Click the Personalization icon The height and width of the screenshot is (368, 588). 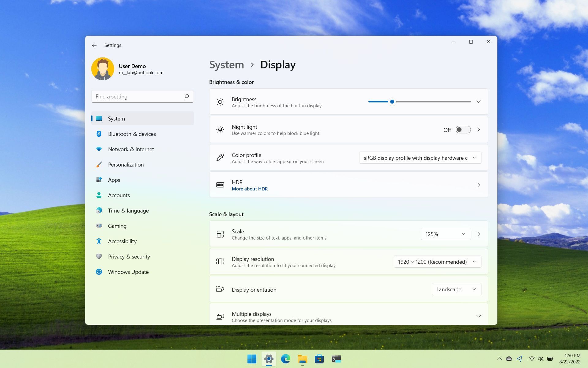tap(99, 164)
